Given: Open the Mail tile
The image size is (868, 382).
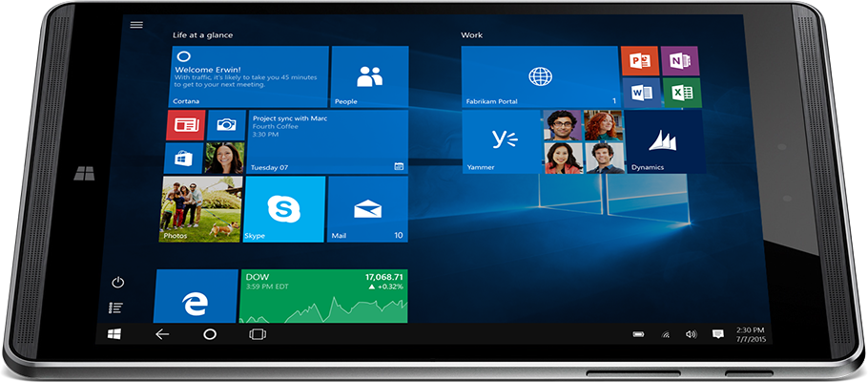Looking at the screenshot, I should click(367, 208).
